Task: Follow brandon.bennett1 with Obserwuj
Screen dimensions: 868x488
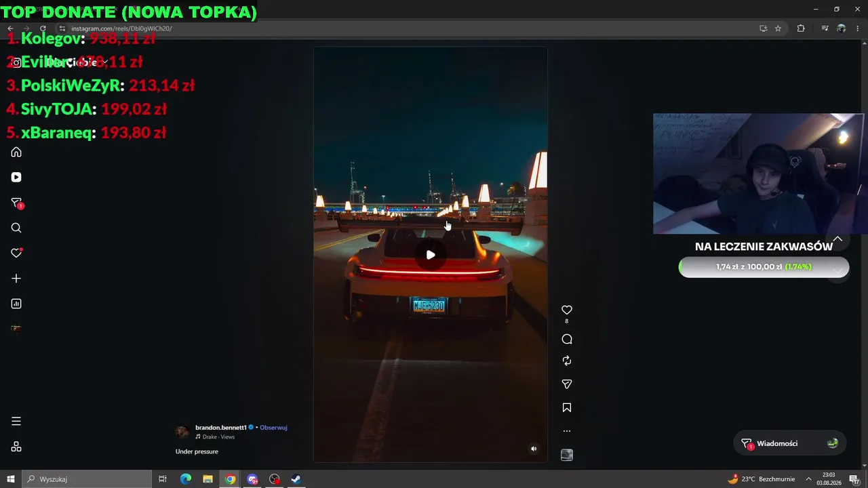Action: (x=273, y=428)
